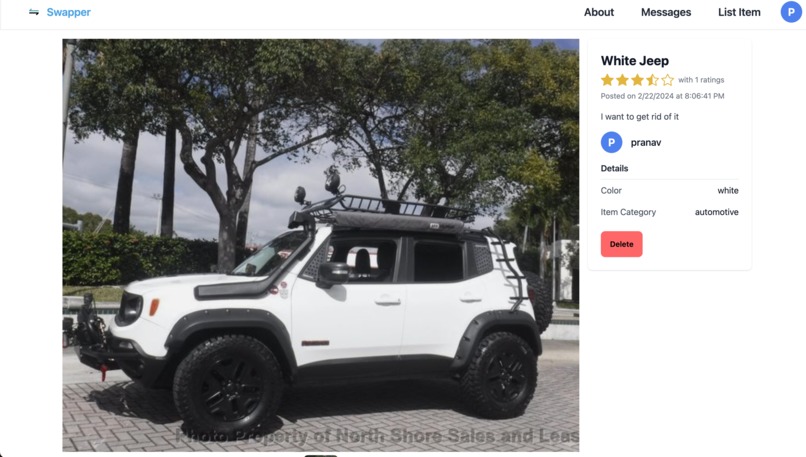
Task: Click the Swapper arrows logo icon
Action: pyautogui.click(x=34, y=12)
